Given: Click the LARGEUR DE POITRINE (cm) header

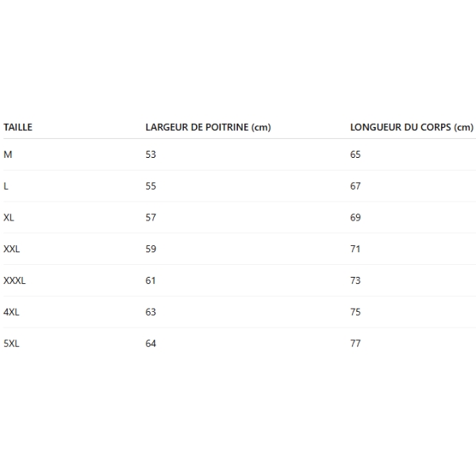Looking at the screenshot, I should 208,127.
